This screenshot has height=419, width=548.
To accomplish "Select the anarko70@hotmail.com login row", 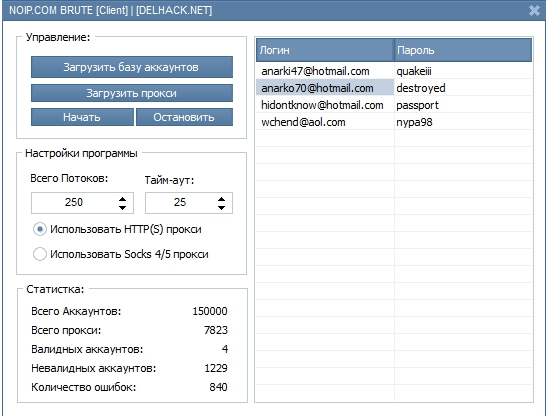I will (x=325, y=88).
